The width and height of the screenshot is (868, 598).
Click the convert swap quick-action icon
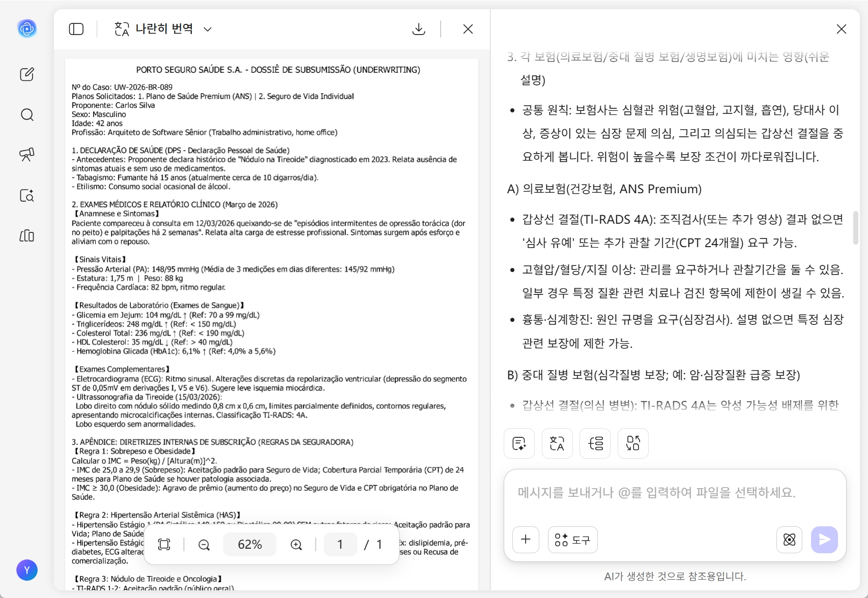[x=633, y=443]
